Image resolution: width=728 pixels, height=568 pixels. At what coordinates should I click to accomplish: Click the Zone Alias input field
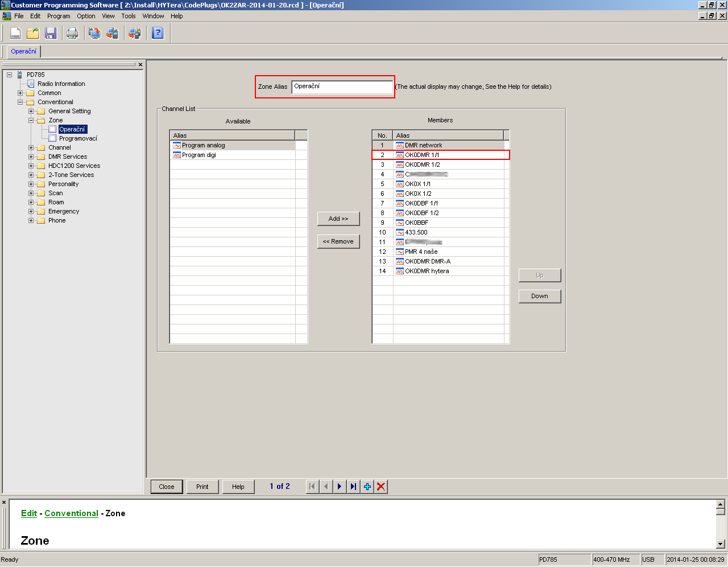pos(342,87)
